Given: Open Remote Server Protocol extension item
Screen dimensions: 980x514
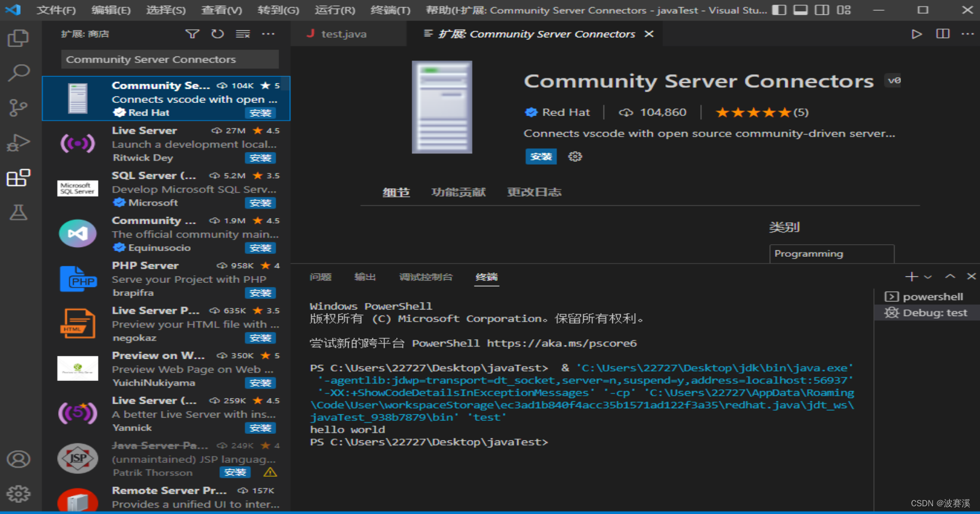Looking at the screenshot, I should 166,497.
